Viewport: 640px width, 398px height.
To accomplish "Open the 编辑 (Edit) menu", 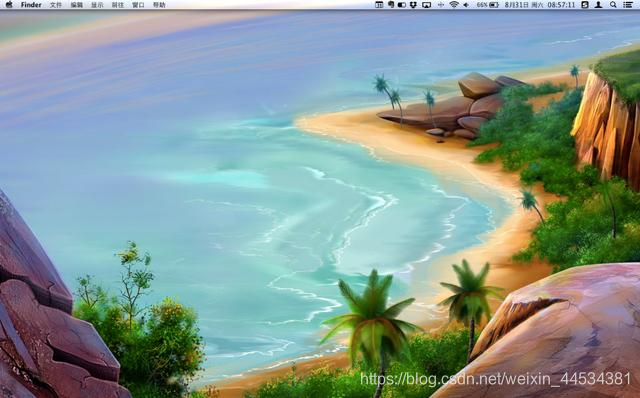I will pyautogui.click(x=77, y=5).
